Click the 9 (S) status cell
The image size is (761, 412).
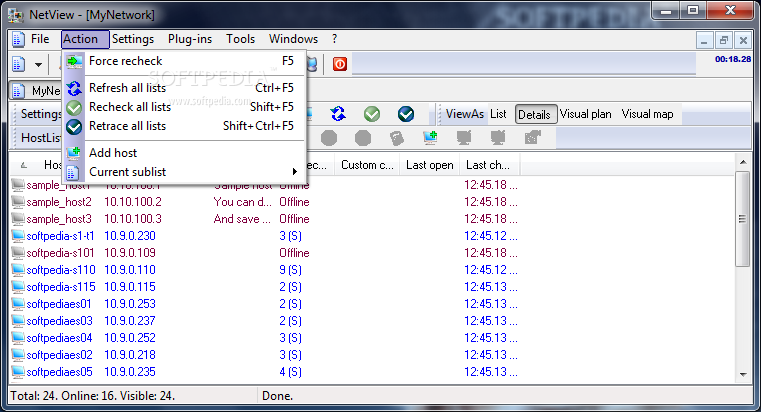(x=290, y=270)
